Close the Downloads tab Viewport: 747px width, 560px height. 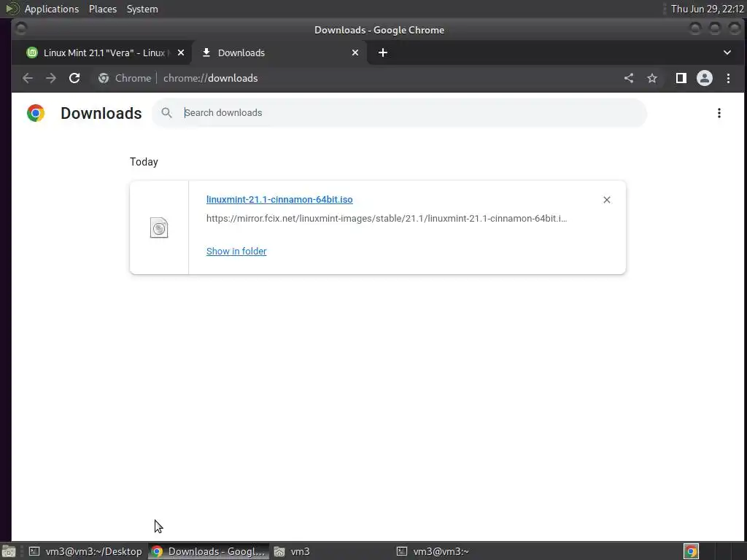click(x=355, y=52)
